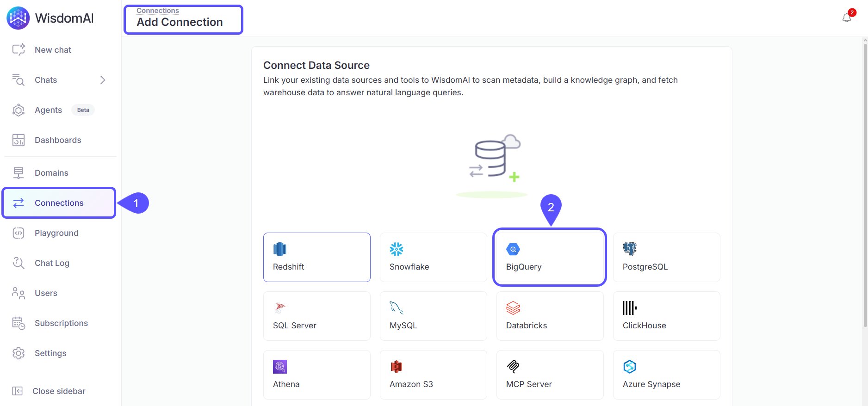Open the notifications bell icon
Image resolution: width=868 pixels, height=406 pixels.
pyautogui.click(x=847, y=18)
